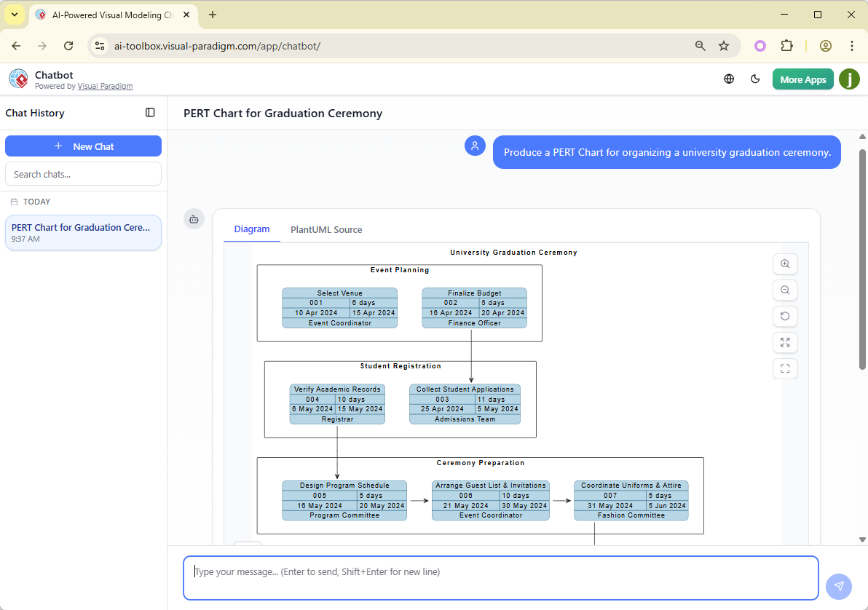The height and width of the screenshot is (610, 868).
Task: Fit the diagram using the expand-arrows icon
Action: (785, 342)
